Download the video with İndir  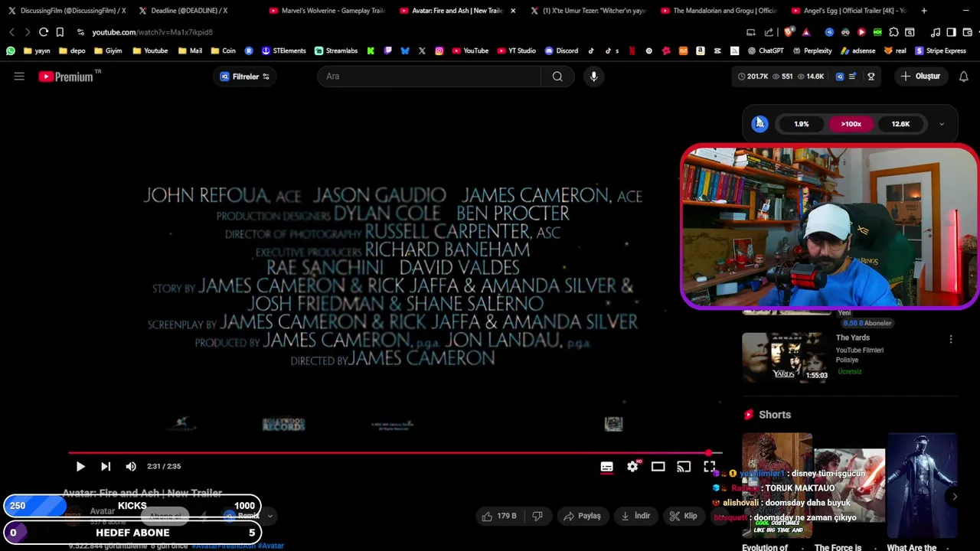(x=635, y=516)
